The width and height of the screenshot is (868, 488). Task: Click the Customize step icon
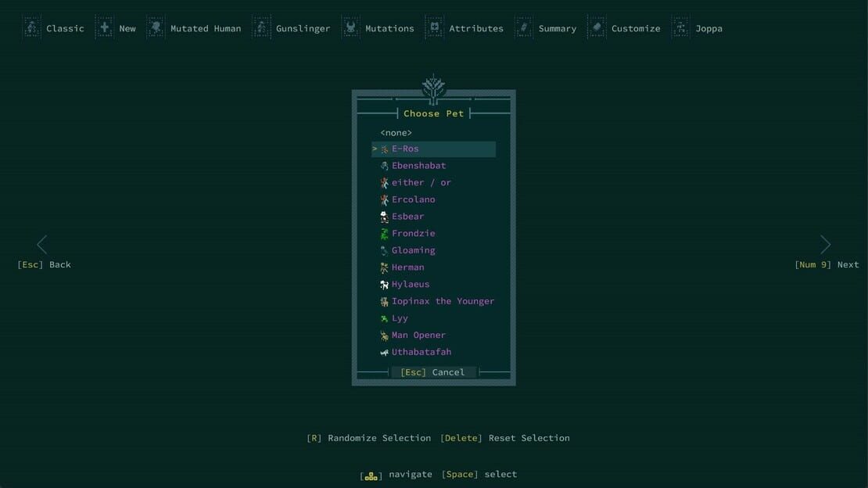pos(597,27)
